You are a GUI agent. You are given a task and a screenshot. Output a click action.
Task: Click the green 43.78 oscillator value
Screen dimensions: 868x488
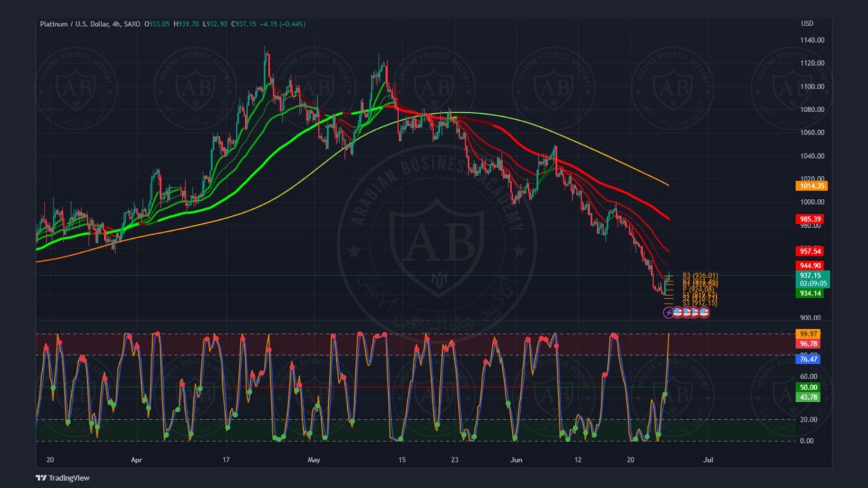click(808, 397)
